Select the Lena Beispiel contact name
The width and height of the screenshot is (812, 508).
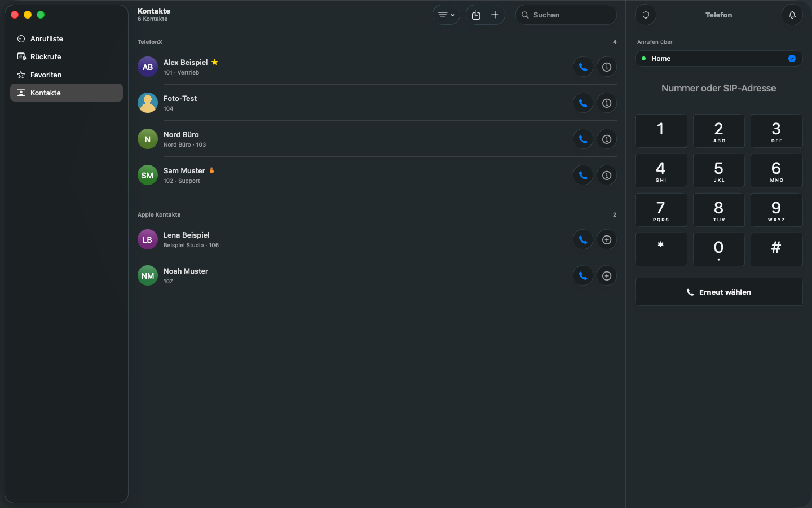(187, 235)
